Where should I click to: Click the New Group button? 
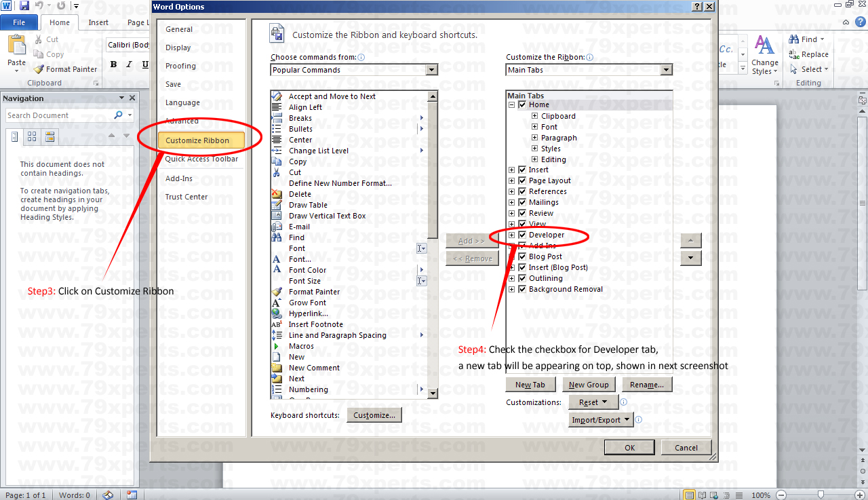589,385
